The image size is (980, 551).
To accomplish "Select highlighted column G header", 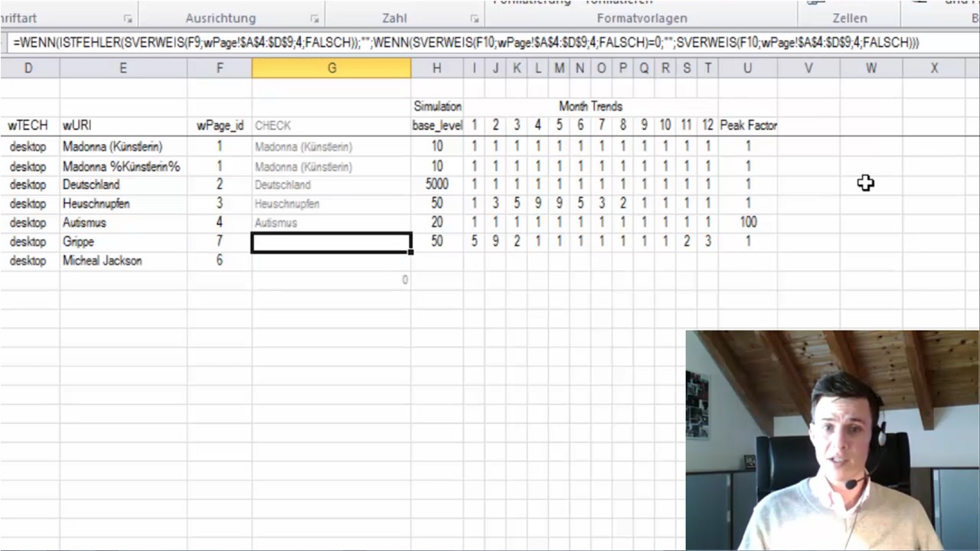I will [x=332, y=68].
